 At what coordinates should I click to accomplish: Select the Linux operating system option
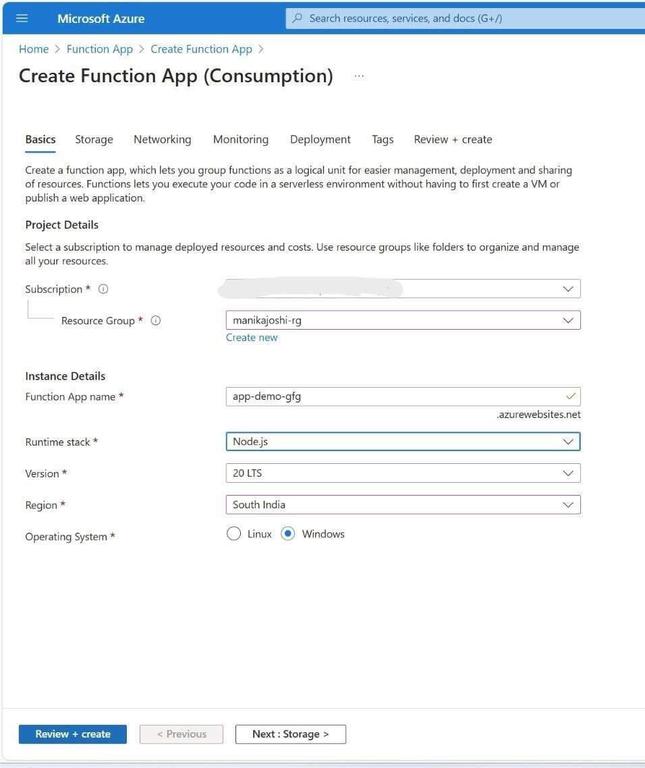(234, 533)
